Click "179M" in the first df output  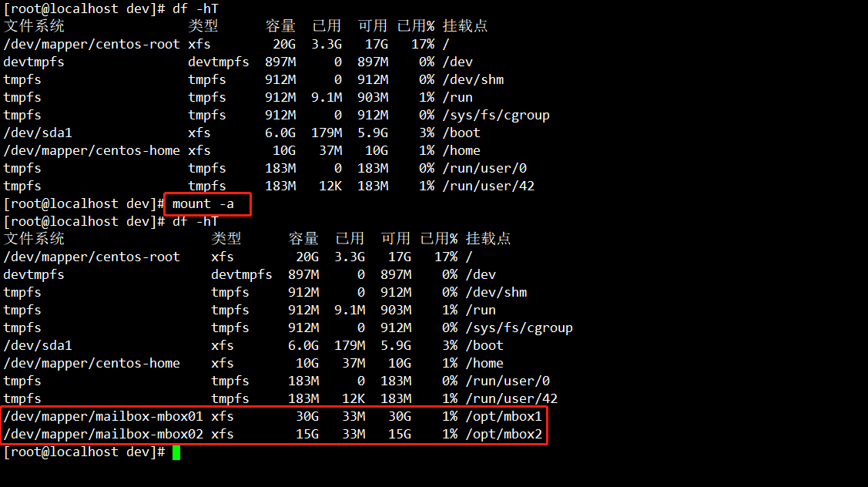[326, 133]
